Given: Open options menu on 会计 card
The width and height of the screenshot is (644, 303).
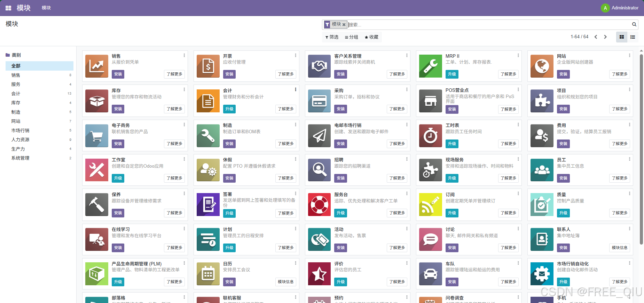Looking at the screenshot, I should click(x=296, y=89).
